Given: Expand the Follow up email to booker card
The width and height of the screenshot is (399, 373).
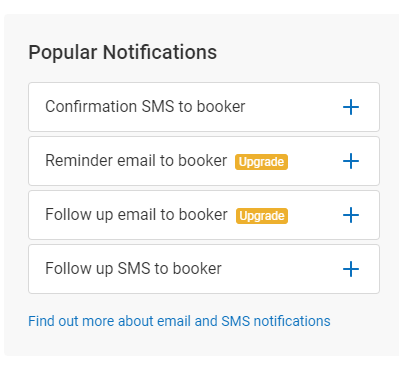Looking at the screenshot, I should pos(204,215).
